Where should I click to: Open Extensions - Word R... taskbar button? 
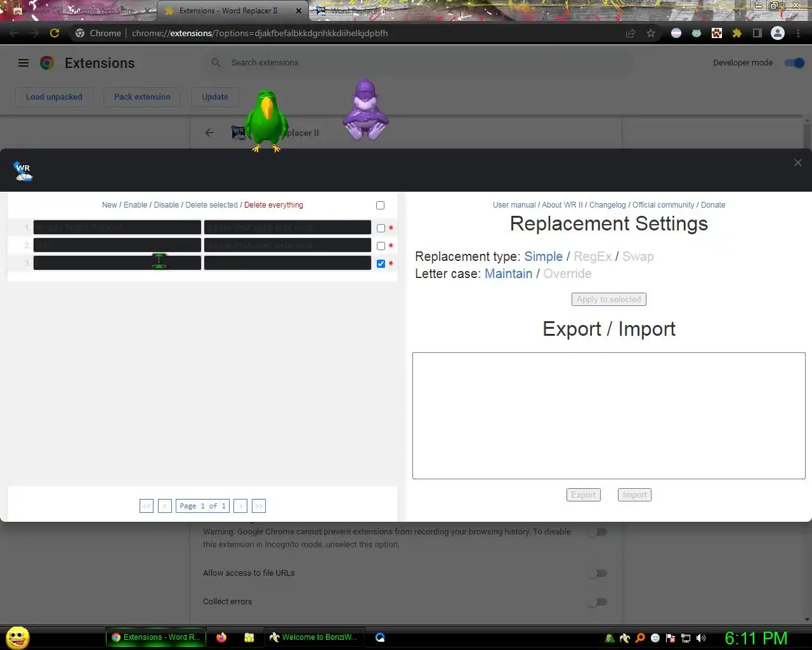pyautogui.click(x=156, y=637)
